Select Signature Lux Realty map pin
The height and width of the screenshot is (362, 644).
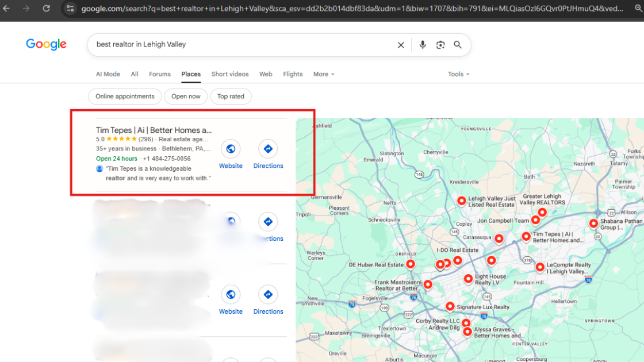(x=450, y=306)
